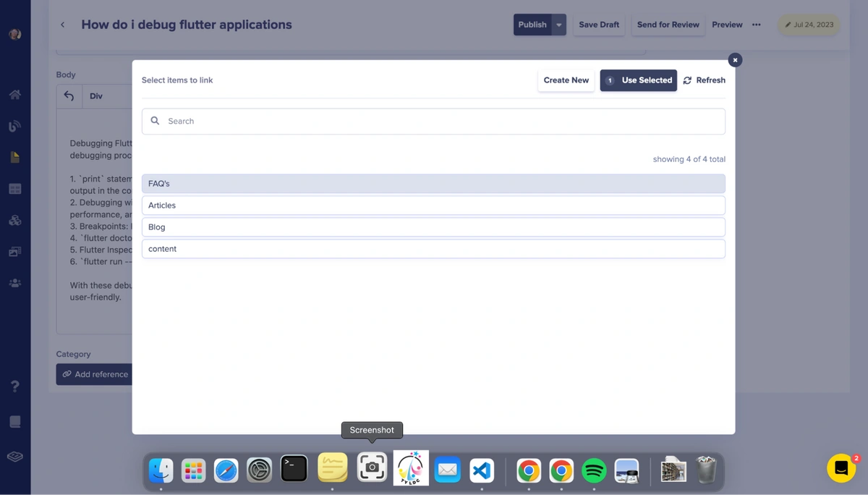Click Use Selected button
The image size is (868, 495).
638,80
